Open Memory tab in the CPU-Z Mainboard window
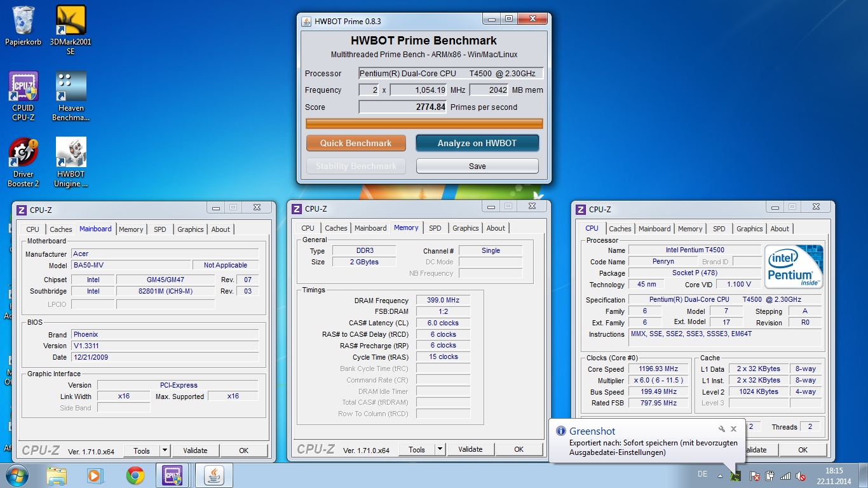 point(131,229)
